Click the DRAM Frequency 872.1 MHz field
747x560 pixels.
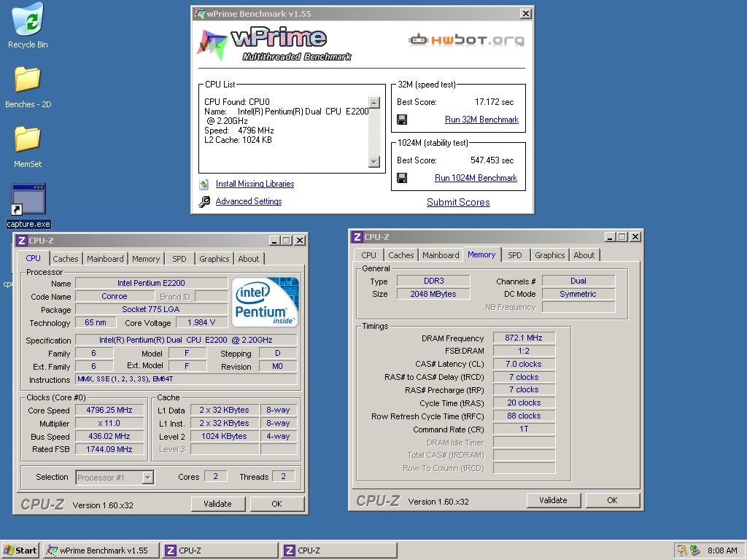pyautogui.click(x=524, y=338)
